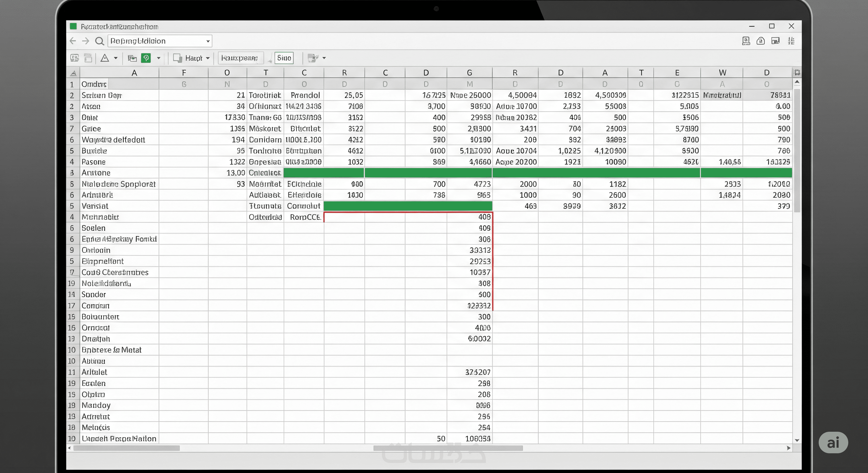Toggle the Sine button in toolbar
The height and width of the screenshot is (473, 868).
pyautogui.click(x=284, y=58)
